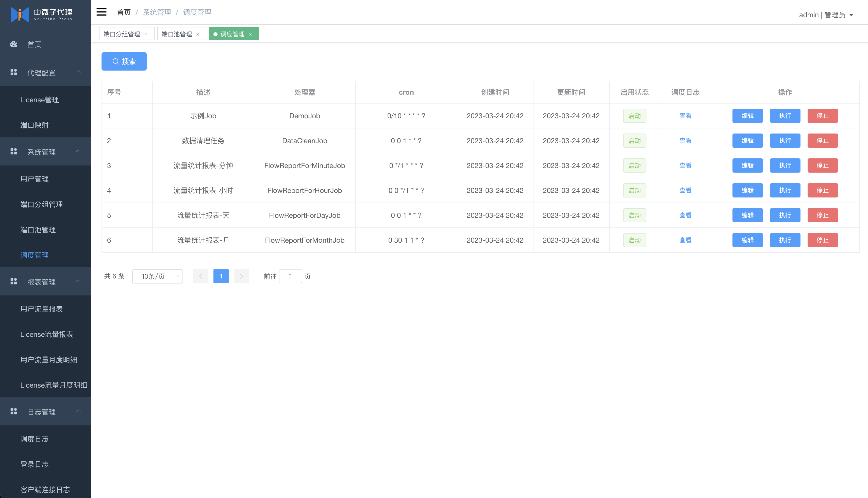The height and width of the screenshot is (498, 868).
Task: Stop the FlowReportForDayJob row
Action: coord(823,215)
